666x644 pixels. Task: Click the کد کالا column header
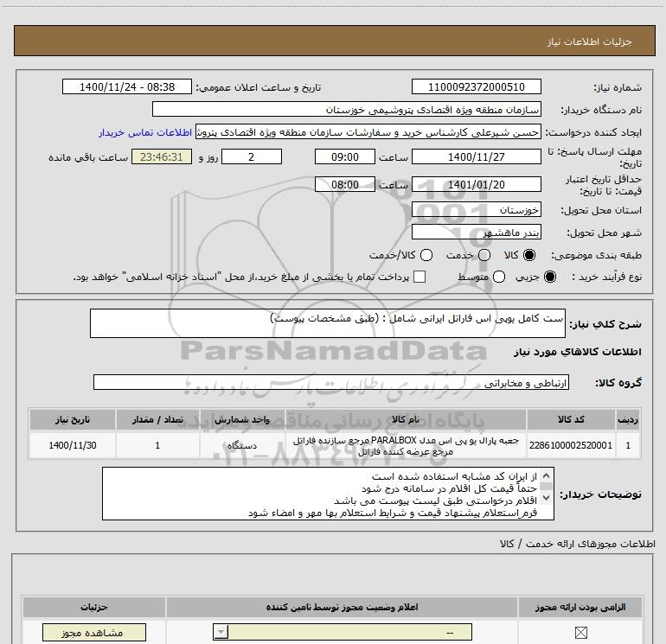pos(571,419)
